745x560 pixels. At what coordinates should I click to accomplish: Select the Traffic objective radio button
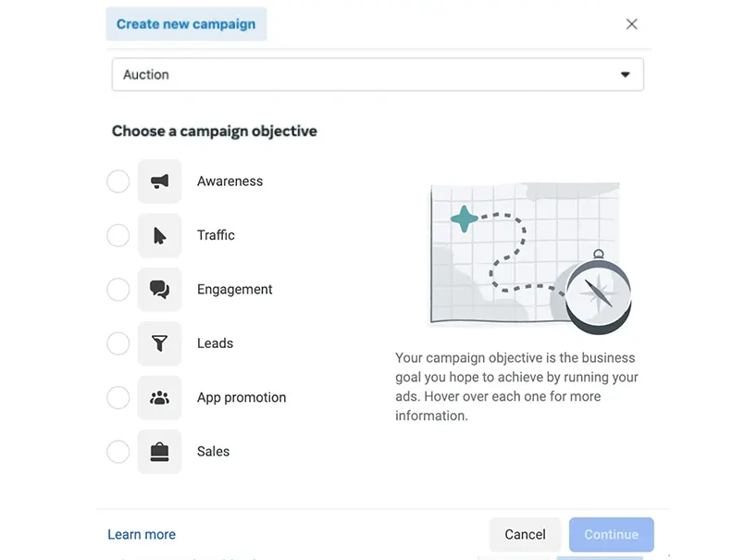[118, 235]
